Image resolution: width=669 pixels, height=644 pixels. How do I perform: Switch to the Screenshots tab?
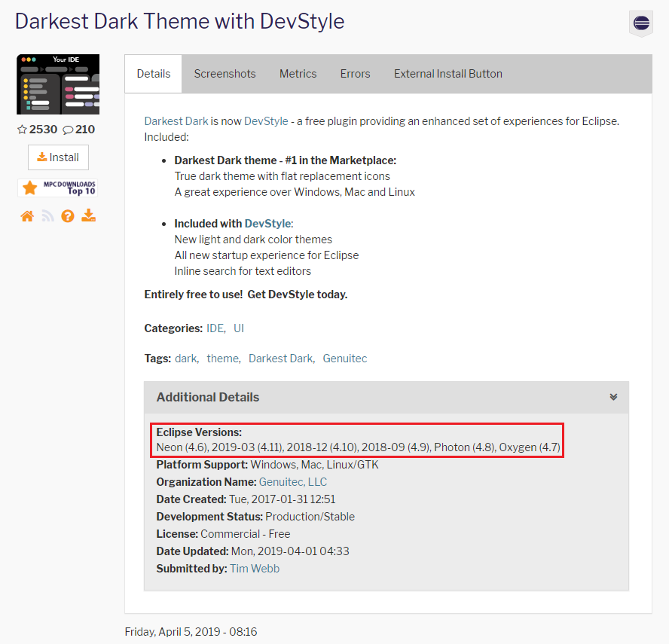coord(225,74)
